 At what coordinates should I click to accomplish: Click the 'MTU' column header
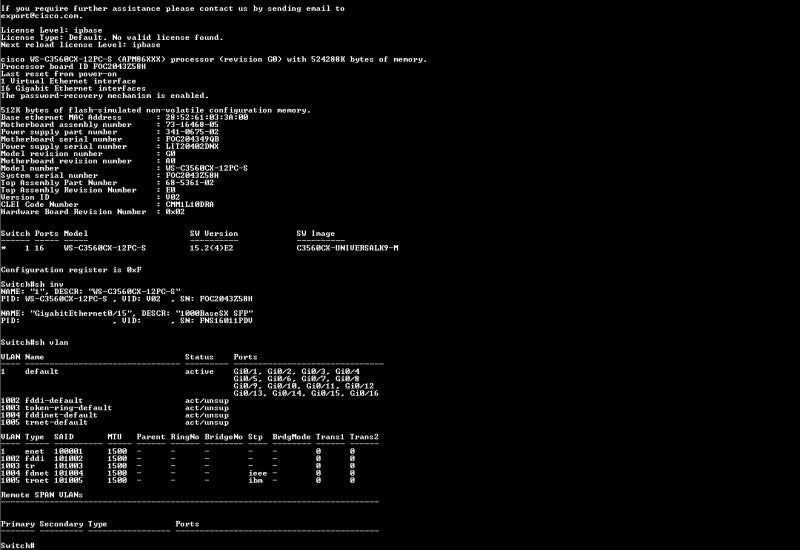[x=114, y=437]
